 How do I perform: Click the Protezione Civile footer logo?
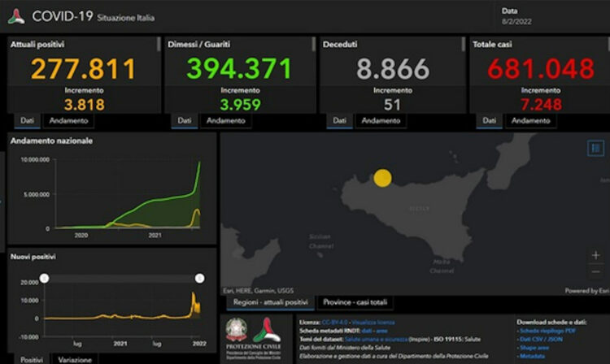(267, 331)
